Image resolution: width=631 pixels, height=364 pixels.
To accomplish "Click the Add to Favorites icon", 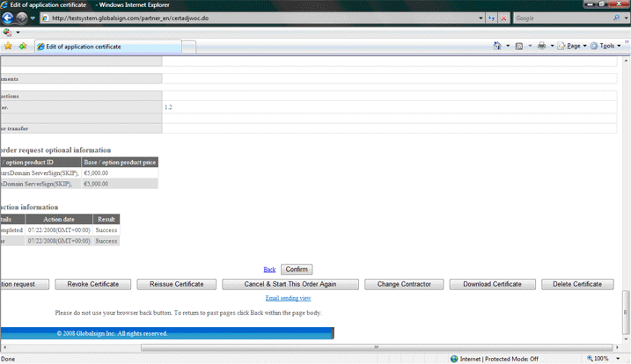I will [23, 47].
